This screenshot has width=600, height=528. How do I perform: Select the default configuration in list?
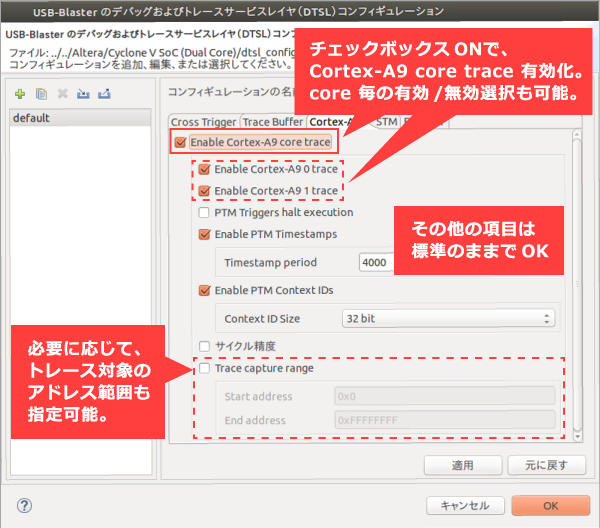[30, 118]
